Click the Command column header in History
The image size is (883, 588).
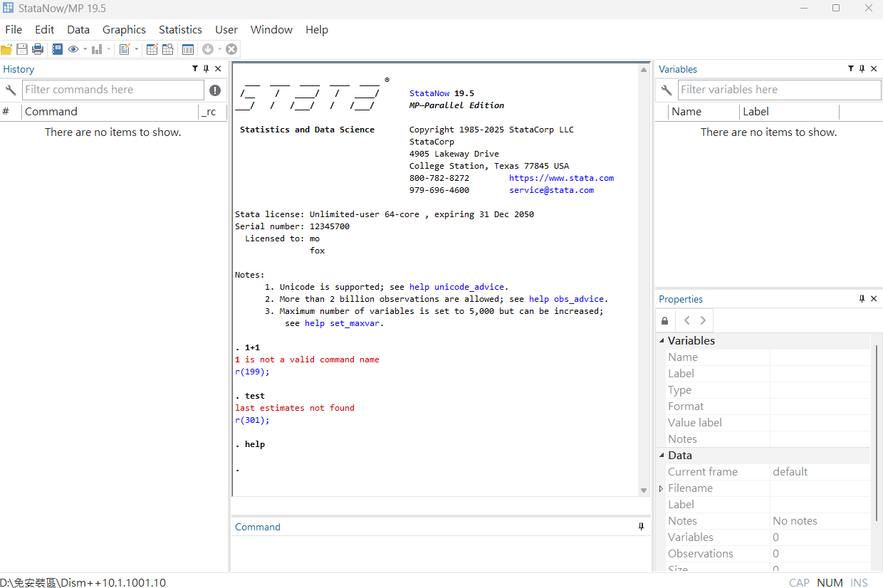tap(110, 112)
